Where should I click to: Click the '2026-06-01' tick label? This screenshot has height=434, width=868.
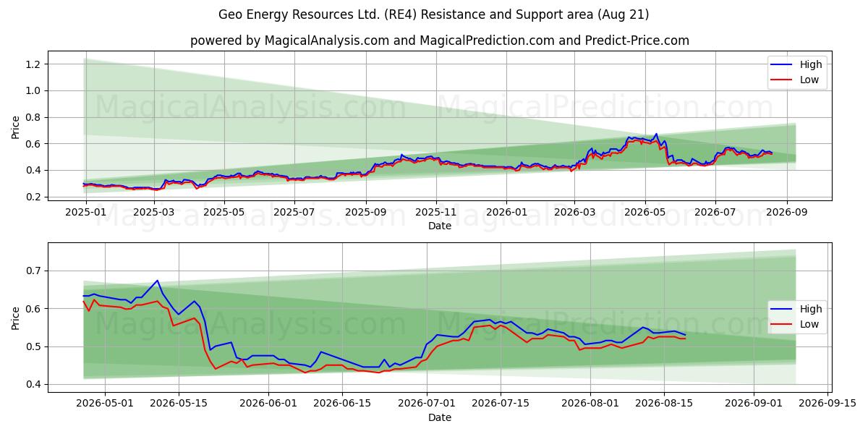point(268,404)
